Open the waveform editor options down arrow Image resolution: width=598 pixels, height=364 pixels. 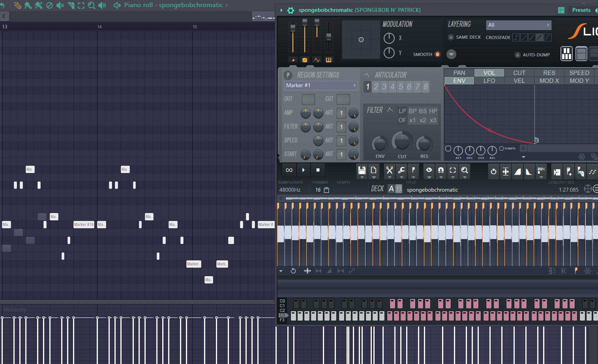pyautogui.click(x=281, y=271)
